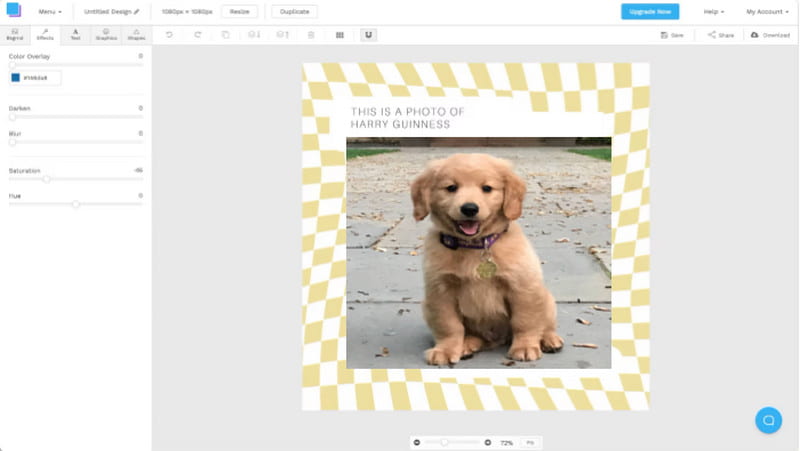Click the Save button in toolbar

click(672, 35)
